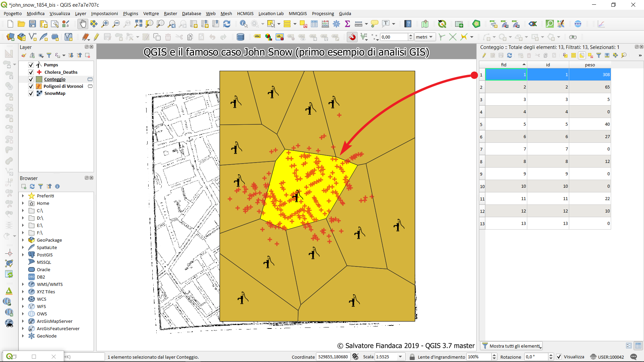The image size is (644, 362).
Task: Expand the Preferiti browser node
Action: [23, 196]
